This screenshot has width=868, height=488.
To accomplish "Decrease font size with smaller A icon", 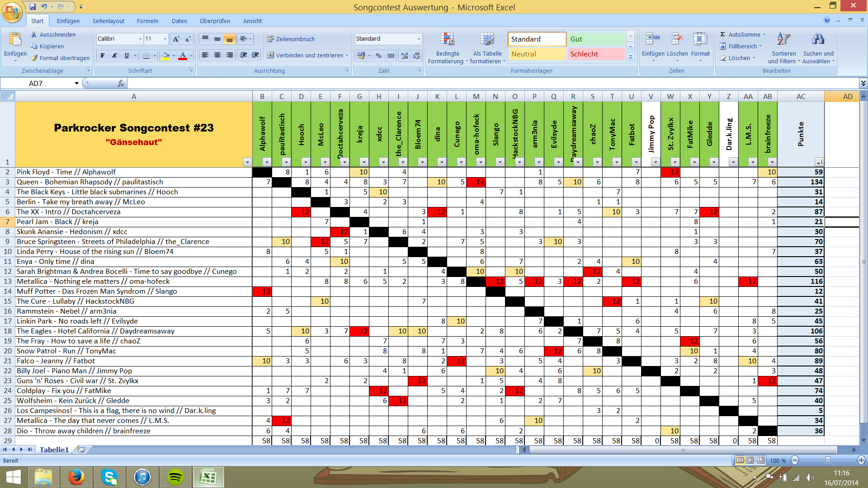I will 188,39.
